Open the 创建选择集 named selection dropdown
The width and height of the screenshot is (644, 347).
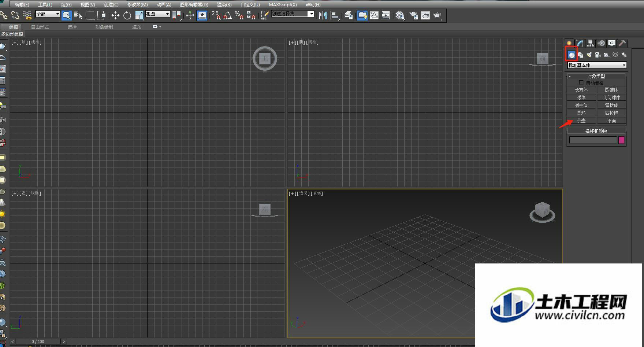pyautogui.click(x=293, y=14)
